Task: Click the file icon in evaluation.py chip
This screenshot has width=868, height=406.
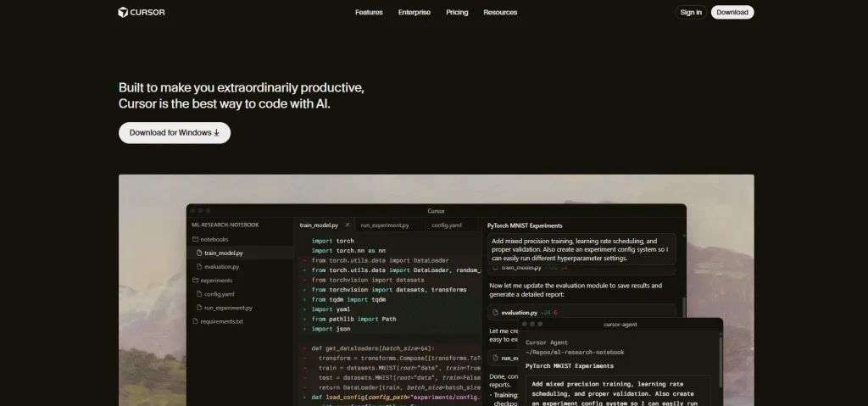Action: (495, 313)
